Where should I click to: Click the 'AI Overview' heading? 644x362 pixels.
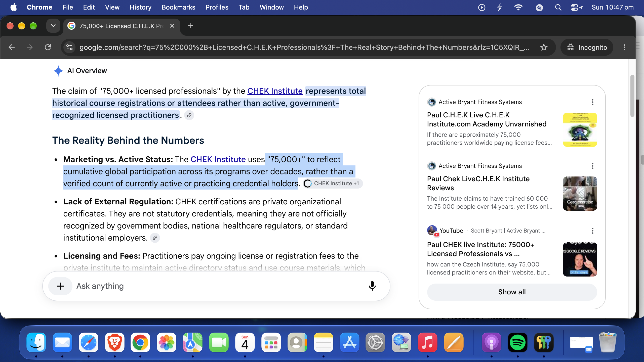point(87,71)
